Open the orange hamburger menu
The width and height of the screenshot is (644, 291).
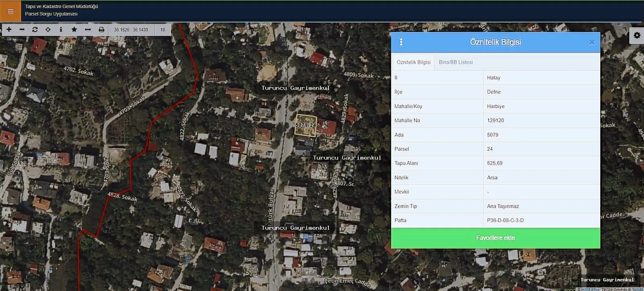coord(10,11)
